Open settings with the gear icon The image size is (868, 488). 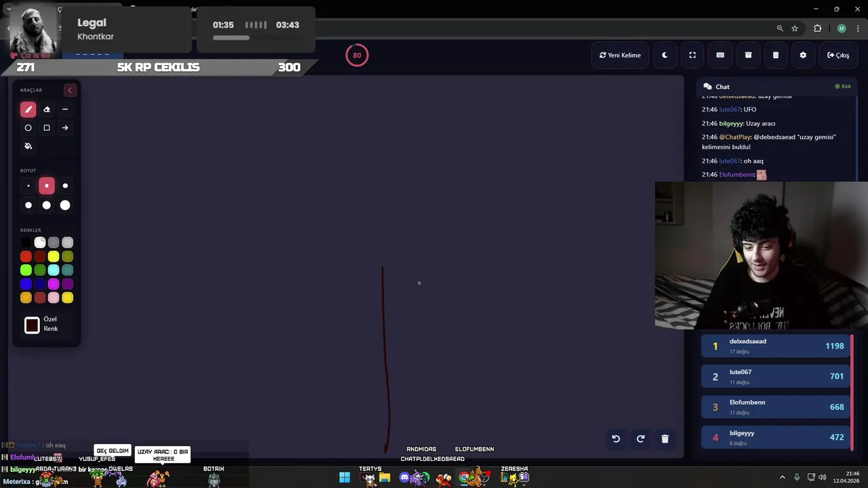803,55
